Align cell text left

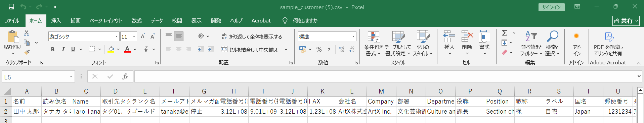coord(169,49)
